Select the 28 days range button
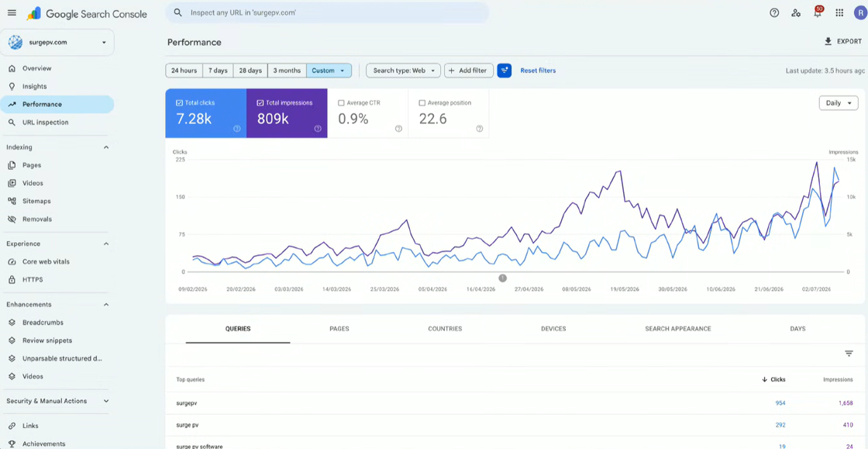Viewport: 868px width, 449px height. pyautogui.click(x=250, y=71)
